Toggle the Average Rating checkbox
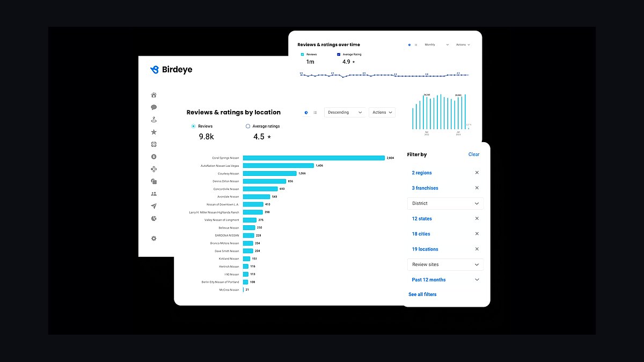Screen dimensions: 644x362 [x=339, y=54]
